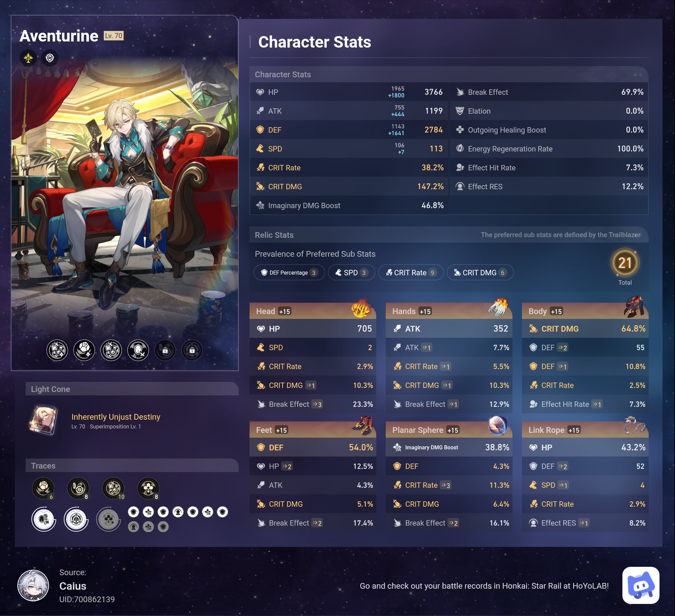Click the Planar Sphere relic orb icon
Screen dimensions: 675x616
tap(498, 426)
